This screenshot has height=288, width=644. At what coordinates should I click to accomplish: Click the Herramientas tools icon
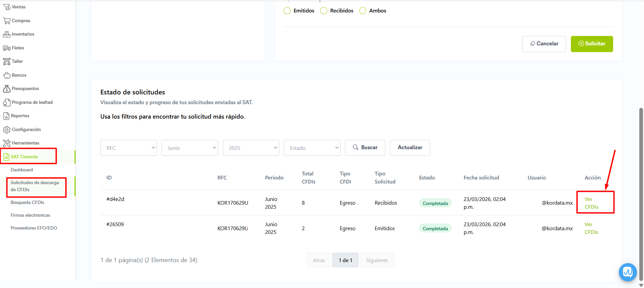[7, 143]
